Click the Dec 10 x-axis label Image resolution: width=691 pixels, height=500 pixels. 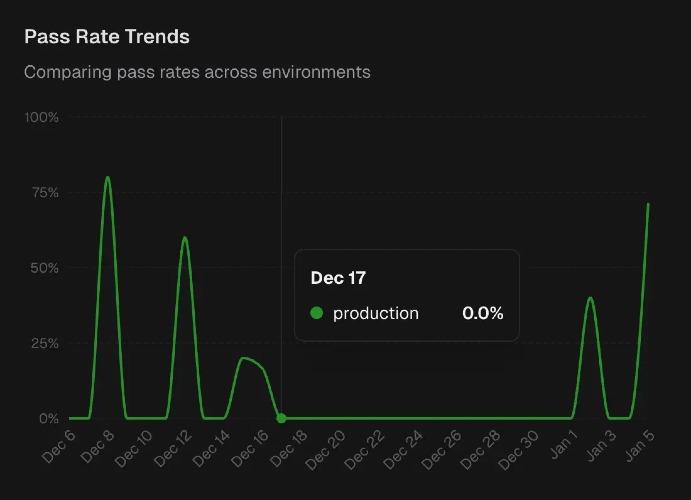point(134,450)
